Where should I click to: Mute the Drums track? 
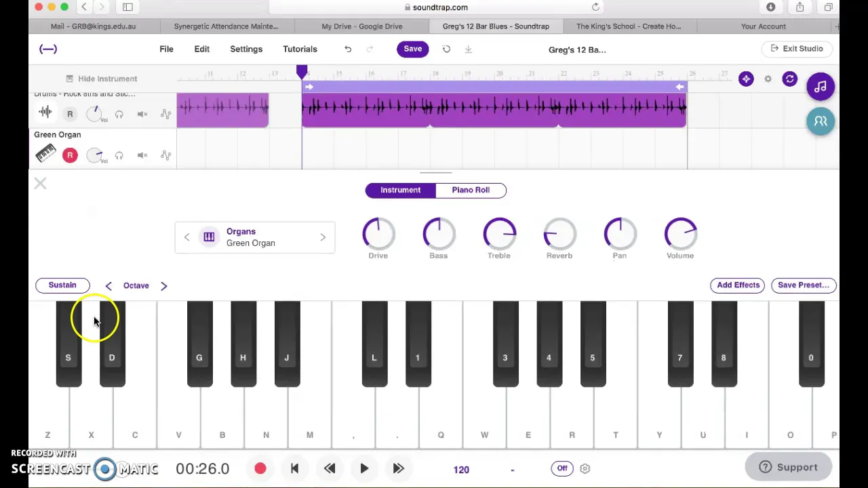tap(142, 114)
